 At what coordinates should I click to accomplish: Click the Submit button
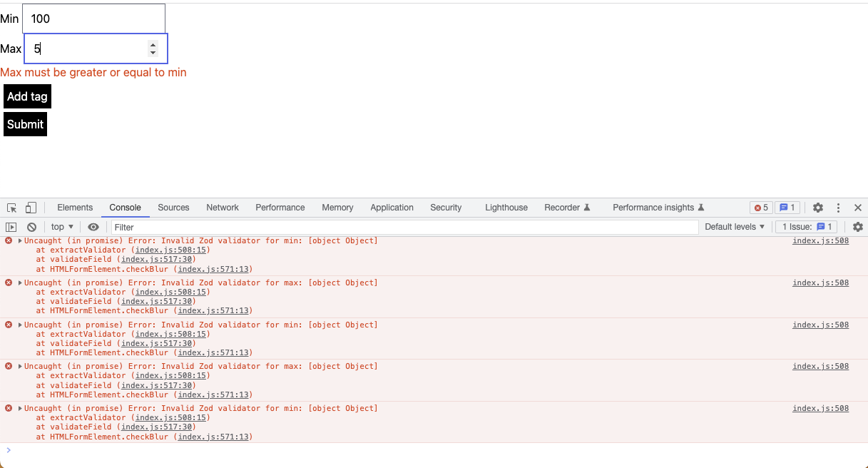pyautogui.click(x=25, y=123)
